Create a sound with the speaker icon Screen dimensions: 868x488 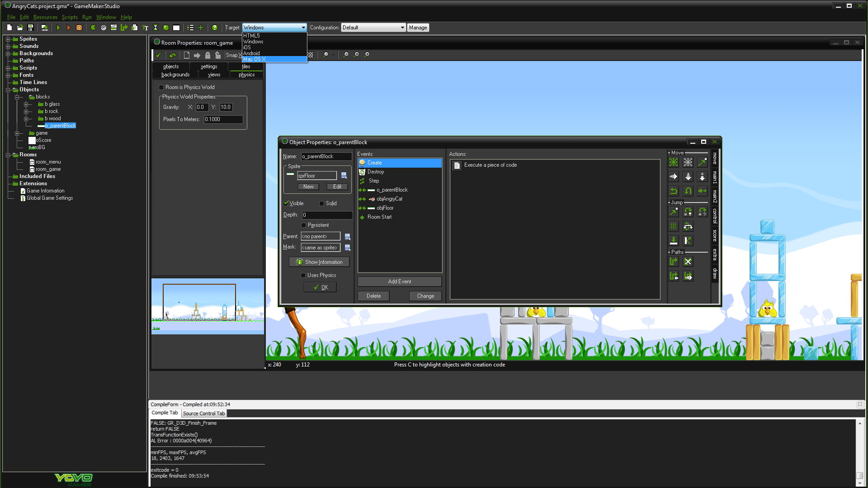[x=104, y=28]
